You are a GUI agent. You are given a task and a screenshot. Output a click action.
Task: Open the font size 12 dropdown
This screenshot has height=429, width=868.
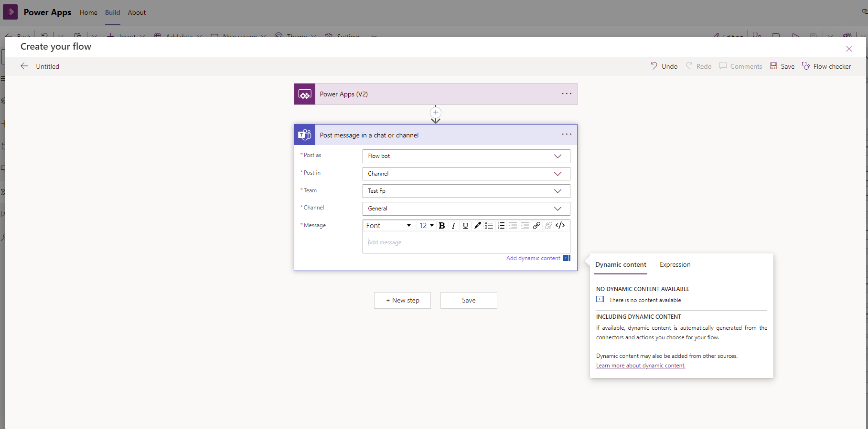coord(426,226)
